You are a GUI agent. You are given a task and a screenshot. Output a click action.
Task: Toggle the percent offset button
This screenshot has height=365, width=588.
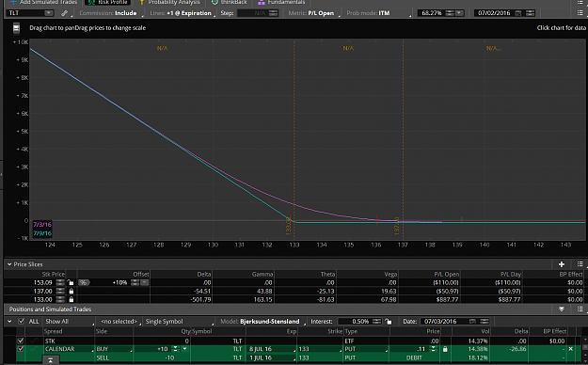pyautogui.click(x=85, y=282)
